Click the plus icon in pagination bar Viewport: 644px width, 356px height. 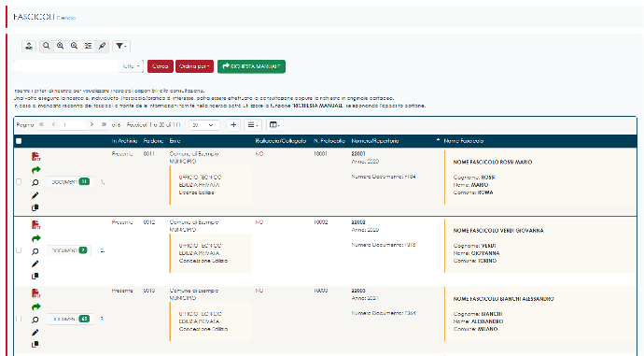tap(233, 125)
